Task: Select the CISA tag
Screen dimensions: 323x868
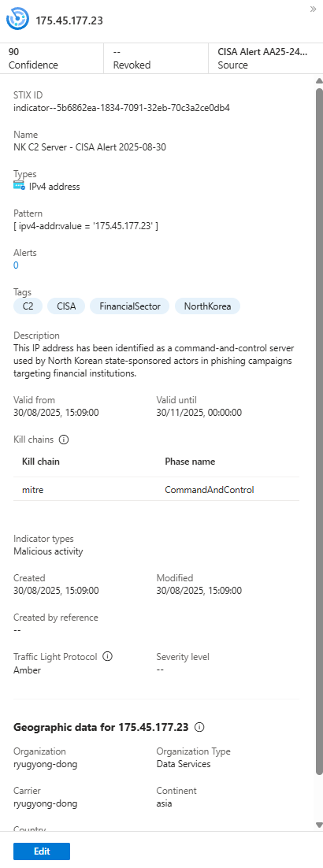Action: click(x=66, y=306)
